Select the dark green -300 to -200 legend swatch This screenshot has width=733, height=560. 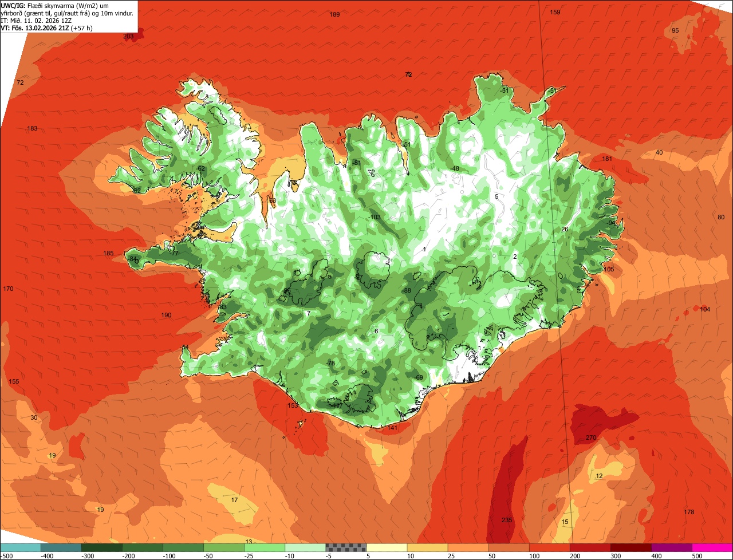click(x=102, y=547)
